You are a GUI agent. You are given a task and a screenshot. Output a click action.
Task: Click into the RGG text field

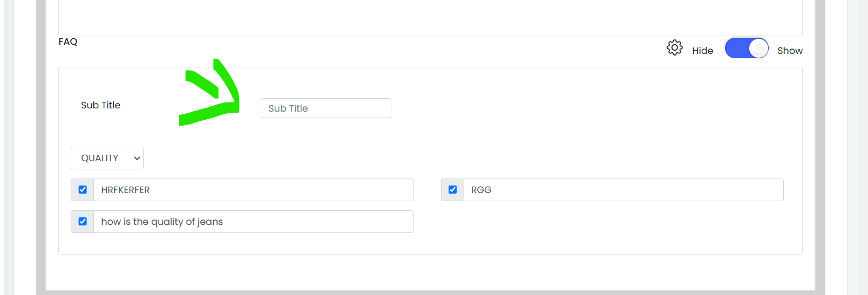623,190
